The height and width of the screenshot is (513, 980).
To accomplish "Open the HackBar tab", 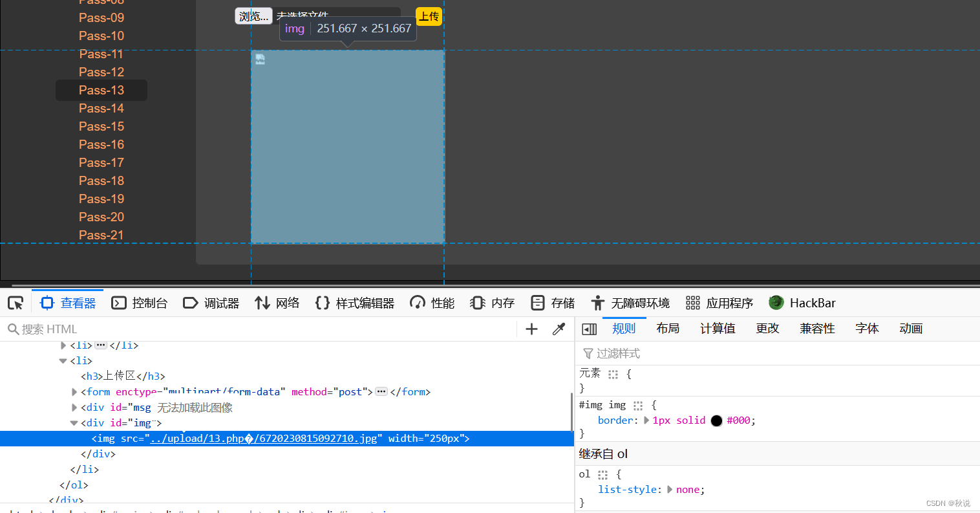I will coord(802,303).
